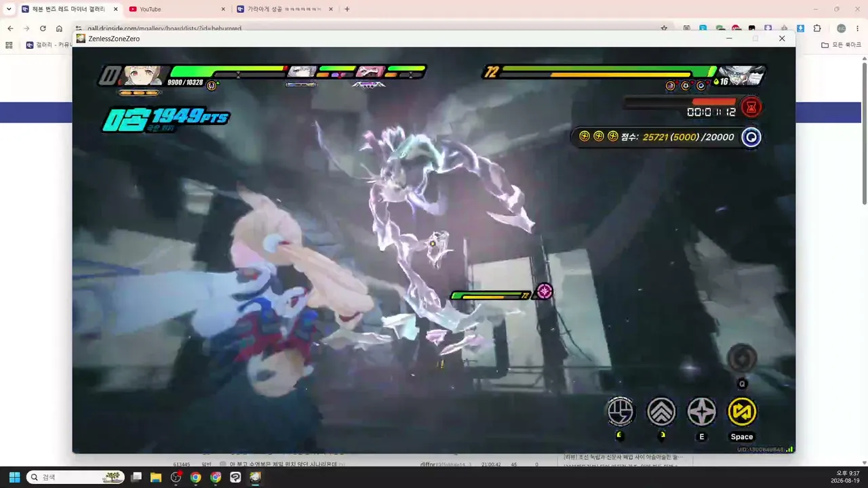Viewport: 868px width, 488px height.
Task: Open the Chrome extensions puzzle menu
Action: click(817, 28)
